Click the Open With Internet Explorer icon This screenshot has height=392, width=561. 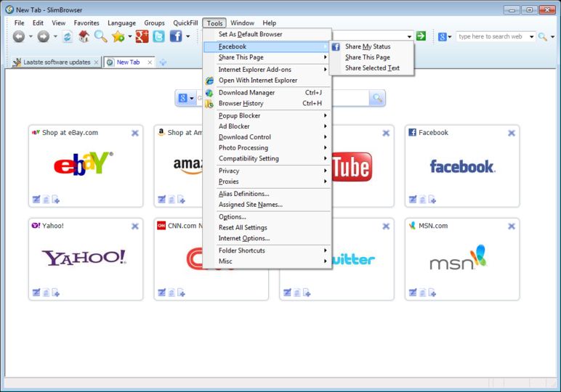tap(209, 81)
